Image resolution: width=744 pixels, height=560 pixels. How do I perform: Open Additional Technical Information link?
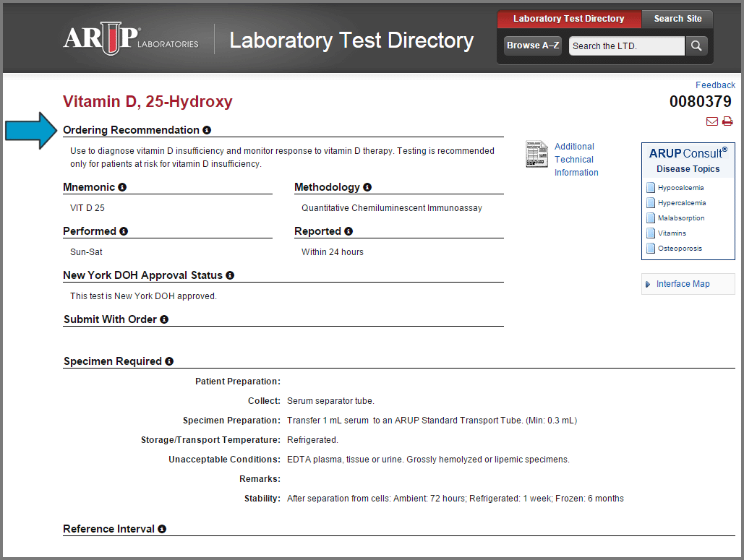tap(576, 159)
